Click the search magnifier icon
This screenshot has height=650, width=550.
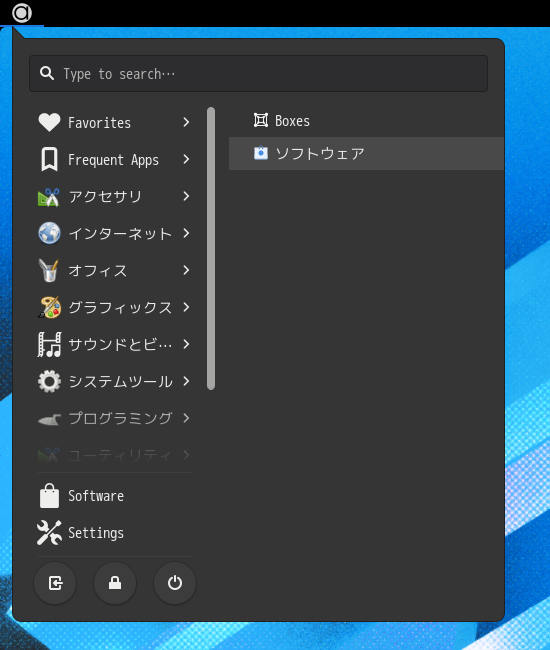(x=47, y=73)
